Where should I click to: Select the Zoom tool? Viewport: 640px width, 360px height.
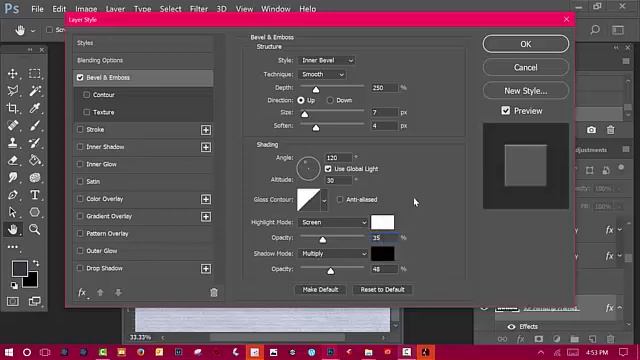35,229
